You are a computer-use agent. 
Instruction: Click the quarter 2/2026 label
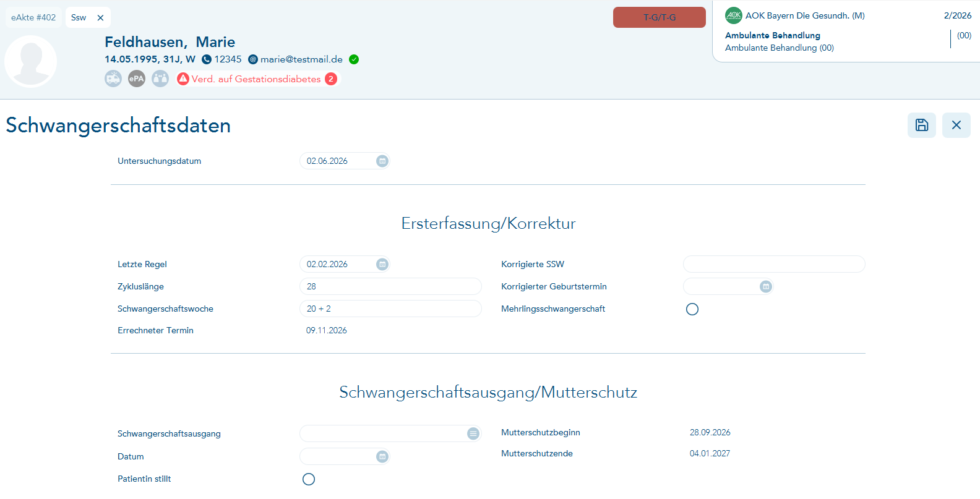click(958, 15)
